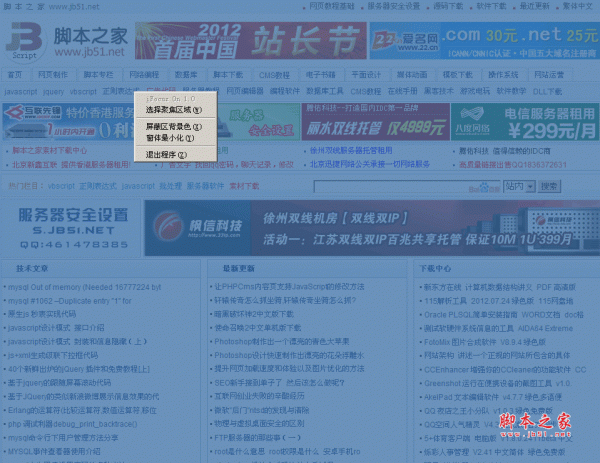Open AkelPad 文本编辑软件 download link

click(x=493, y=397)
